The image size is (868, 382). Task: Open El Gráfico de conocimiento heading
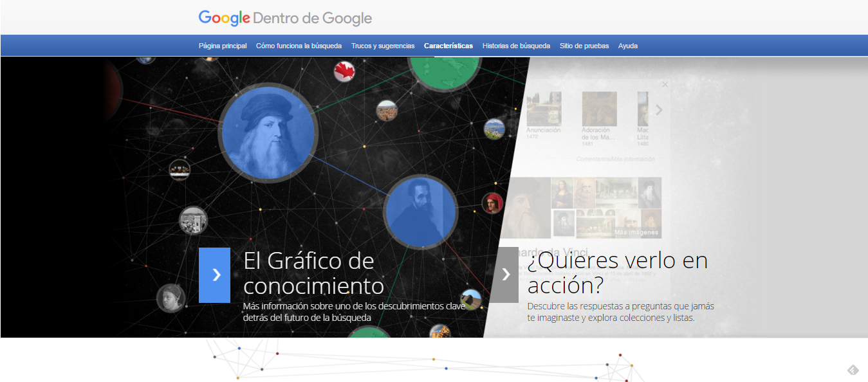click(x=313, y=273)
